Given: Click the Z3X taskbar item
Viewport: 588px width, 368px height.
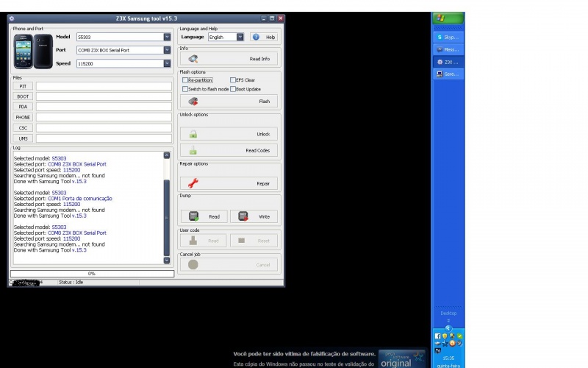Looking at the screenshot, I should click(x=448, y=62).
